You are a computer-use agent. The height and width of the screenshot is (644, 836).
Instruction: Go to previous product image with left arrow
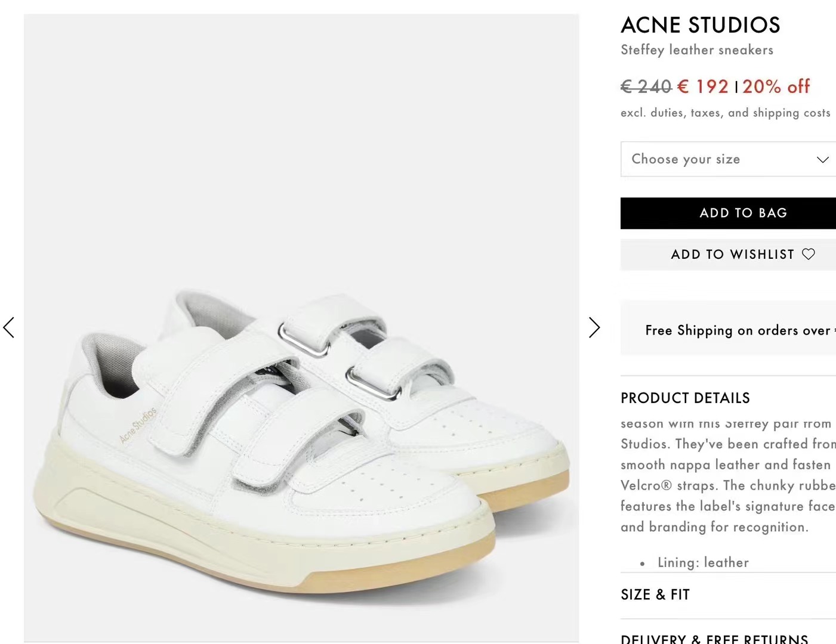pos(8,327)
